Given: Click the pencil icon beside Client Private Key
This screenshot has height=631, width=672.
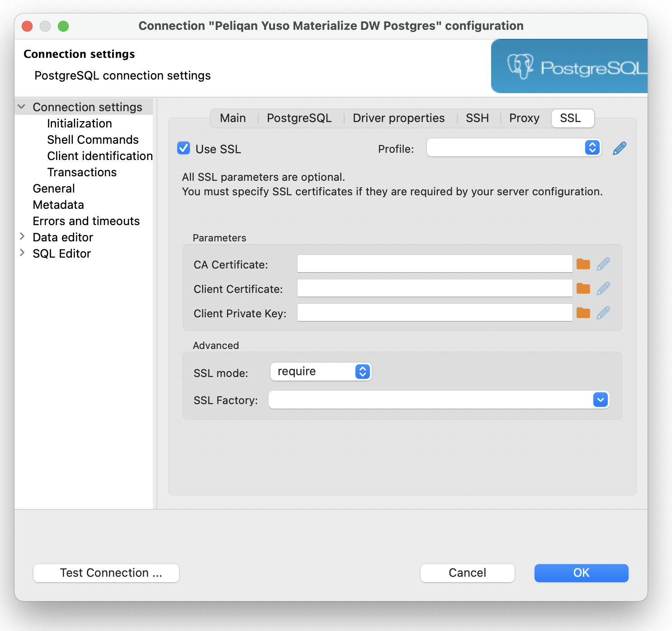Looking at the screenshot, I should [x=603, y=313].
